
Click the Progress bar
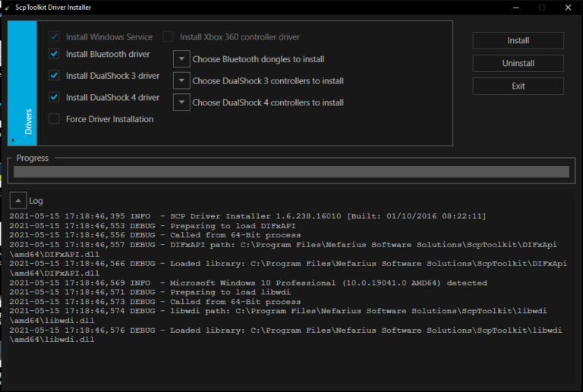click(291, 172)
